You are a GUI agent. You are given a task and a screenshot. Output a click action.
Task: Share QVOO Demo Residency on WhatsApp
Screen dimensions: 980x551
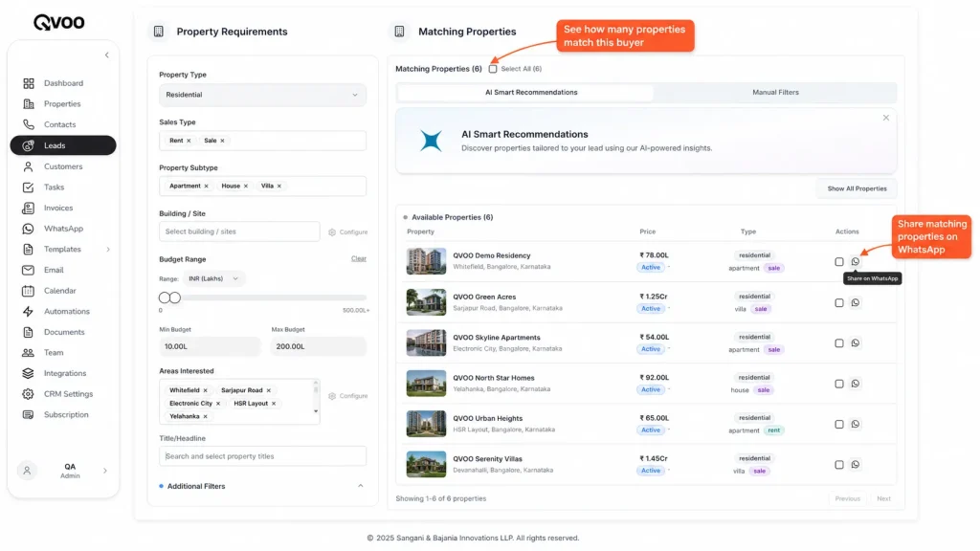[855, 262]
